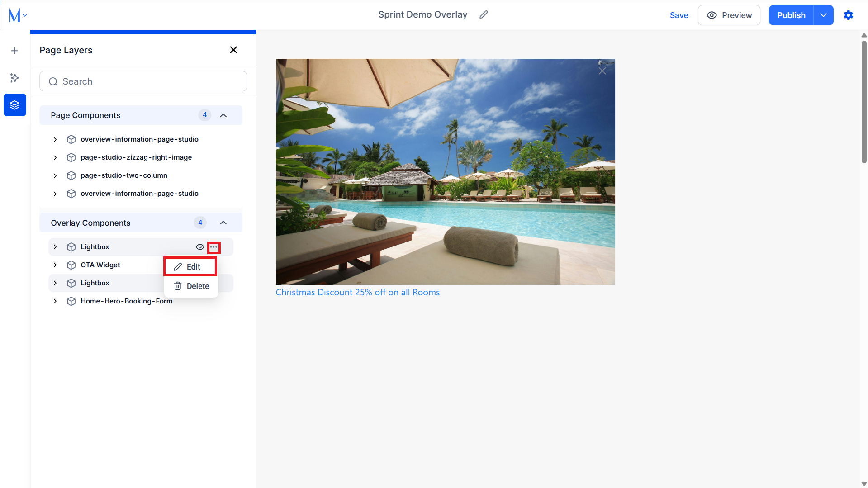
Task: Click the first Lightbox cube icon
Action: (71, 247)
